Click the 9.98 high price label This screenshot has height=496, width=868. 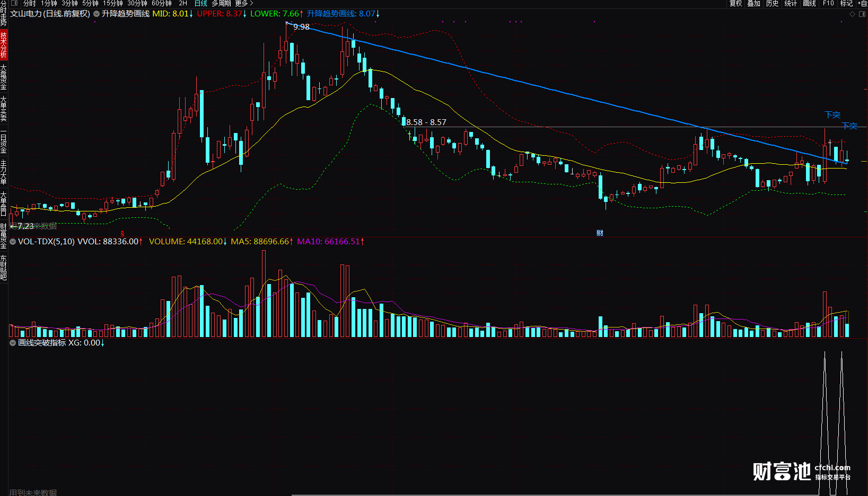pyautogui.click(x=301, y=27)
